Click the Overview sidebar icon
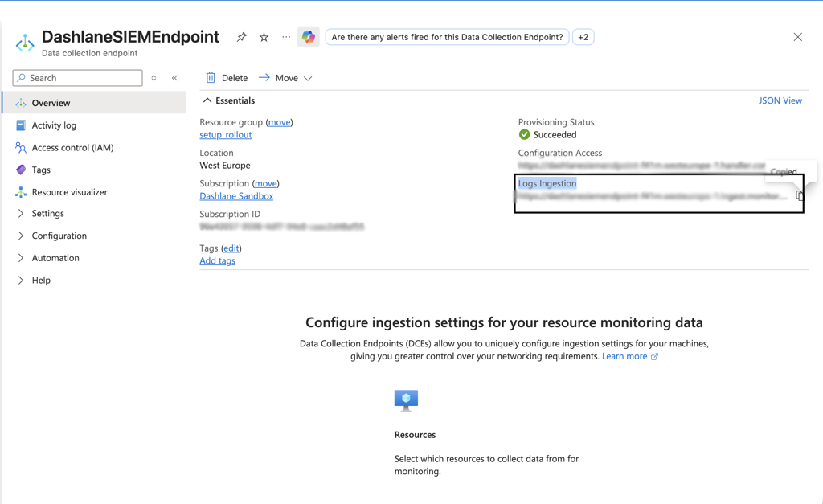823x504 pixels. coord(20,103)
